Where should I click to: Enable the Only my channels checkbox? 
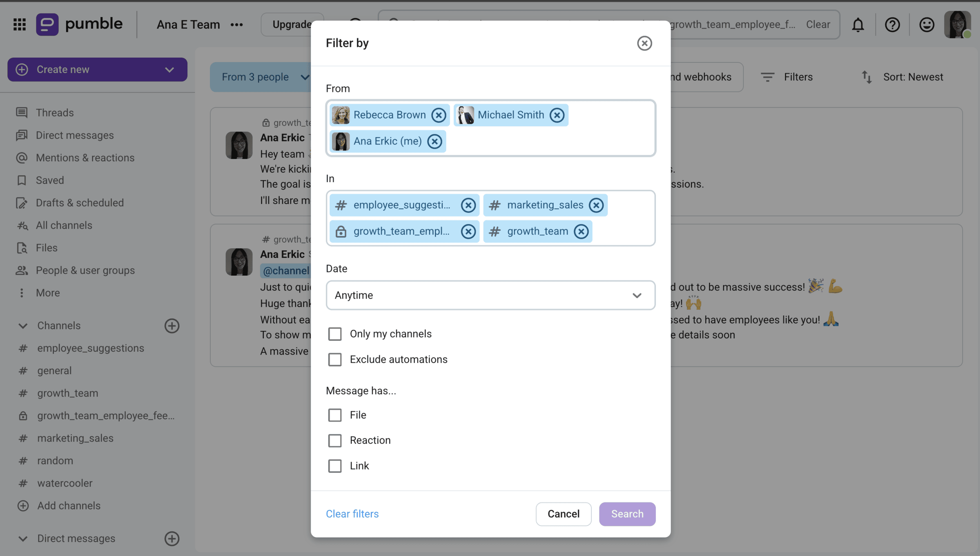click(x=335, y=334)
